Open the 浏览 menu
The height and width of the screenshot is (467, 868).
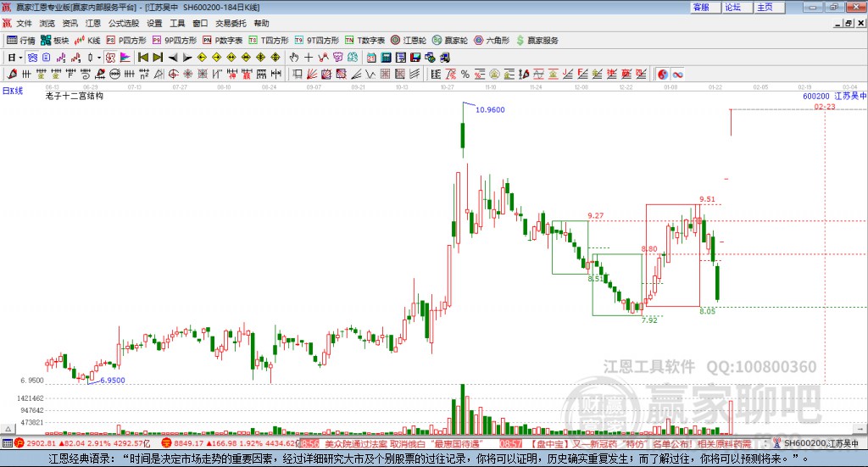pos(47,23)
